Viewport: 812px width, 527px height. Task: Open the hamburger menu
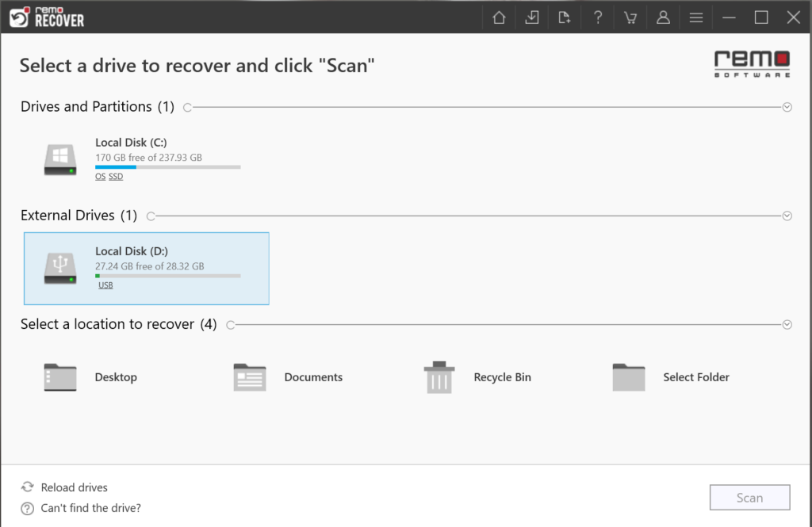695,17
